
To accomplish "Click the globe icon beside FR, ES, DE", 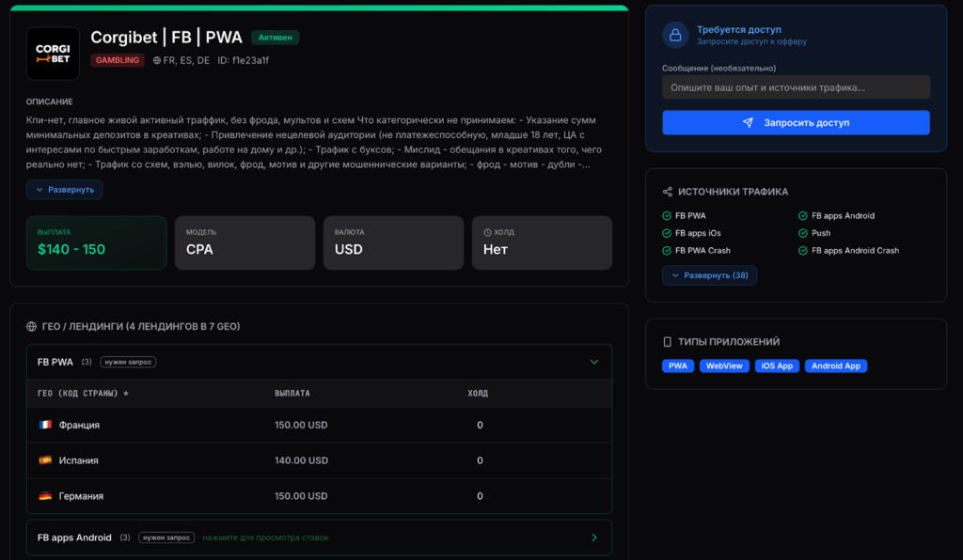I will click(157, 61).
